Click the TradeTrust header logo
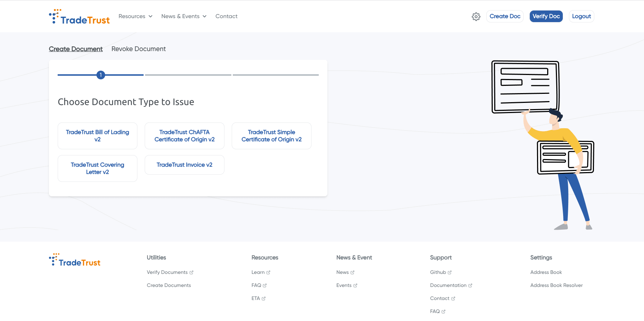The height and width of the screenshot is (321, 644). pos(79,17)
